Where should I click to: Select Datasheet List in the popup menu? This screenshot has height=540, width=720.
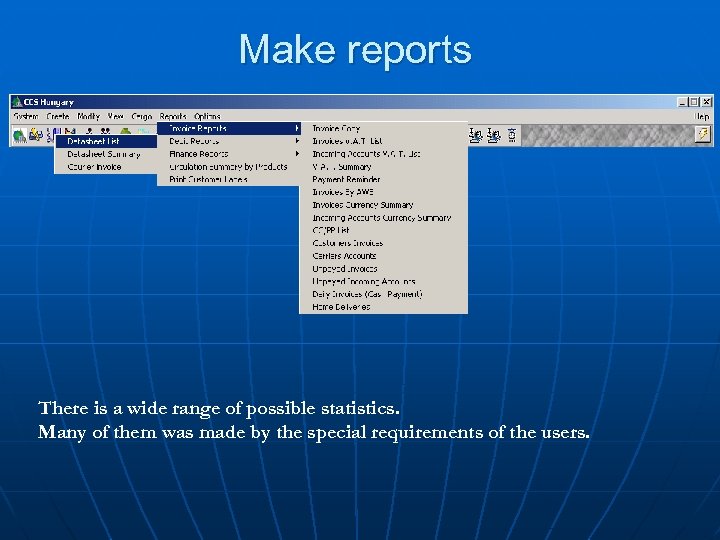click(106, 141)
